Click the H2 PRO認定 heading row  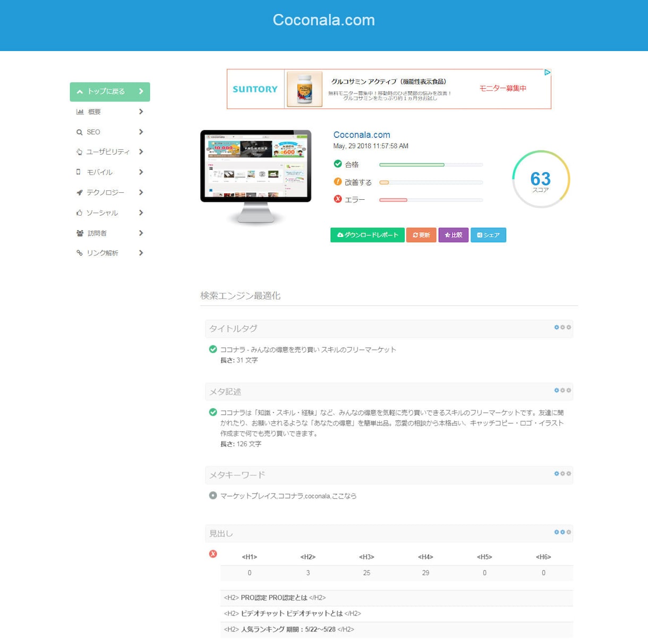(397, 598)
